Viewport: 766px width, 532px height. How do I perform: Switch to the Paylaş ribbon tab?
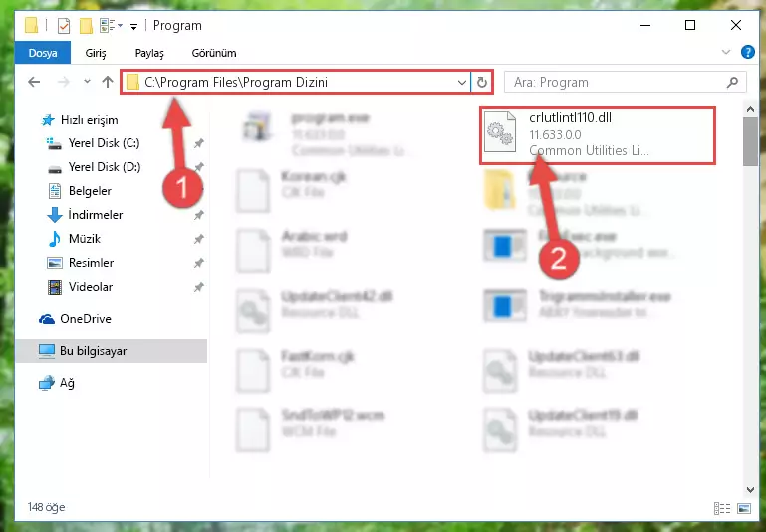(x=149, y=53)
